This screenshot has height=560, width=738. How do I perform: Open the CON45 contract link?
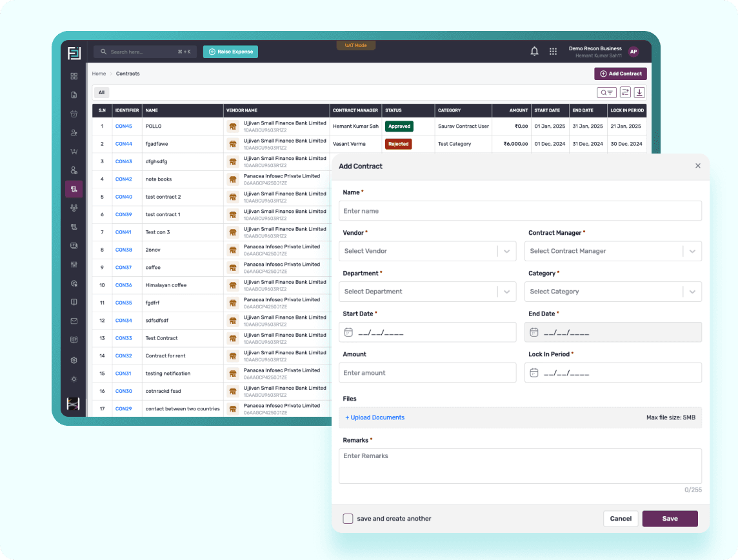[x=123, y=126]
